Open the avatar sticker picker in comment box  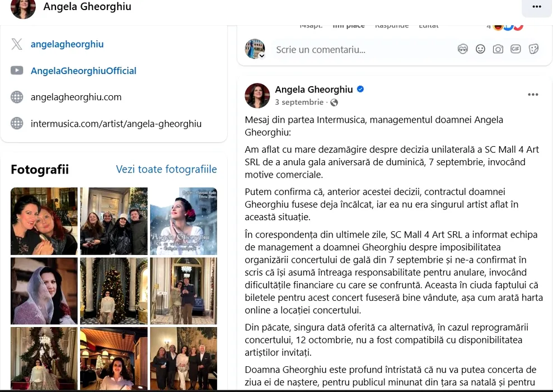pos(463,49)
